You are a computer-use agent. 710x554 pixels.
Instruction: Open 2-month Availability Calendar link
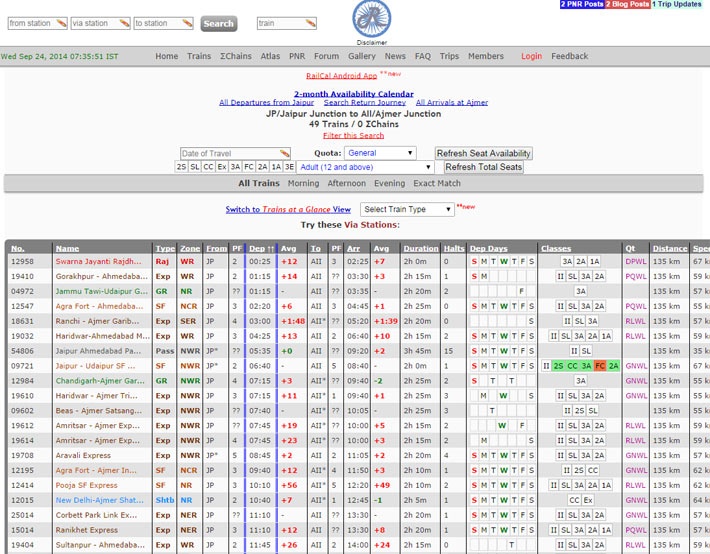coord(354,94)
